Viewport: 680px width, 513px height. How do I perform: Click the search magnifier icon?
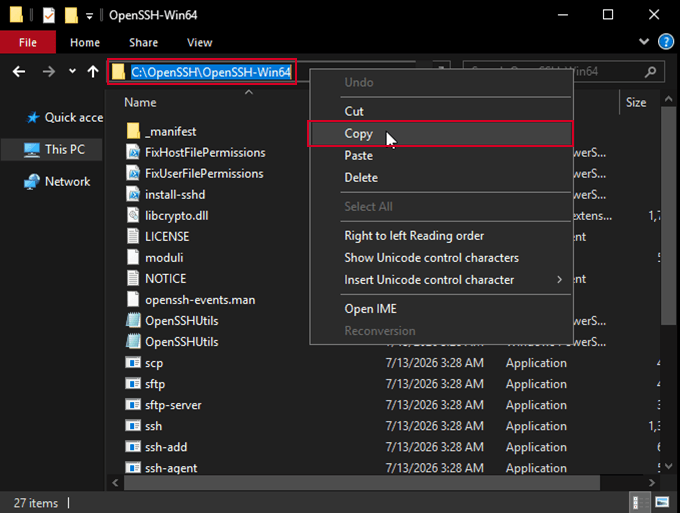click(650, 72)
